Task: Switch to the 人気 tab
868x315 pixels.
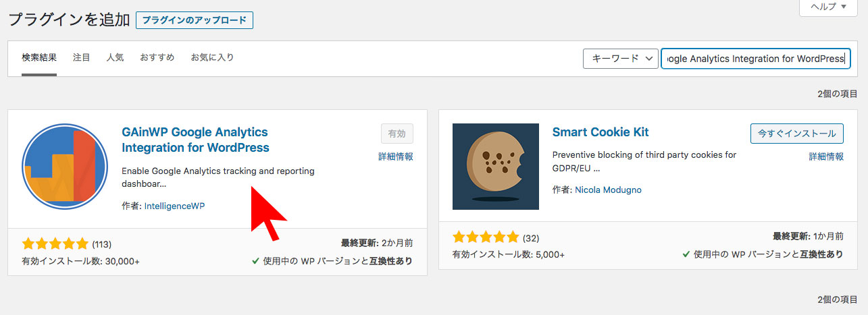Action: pyautogui.click(x=115, y=57)
